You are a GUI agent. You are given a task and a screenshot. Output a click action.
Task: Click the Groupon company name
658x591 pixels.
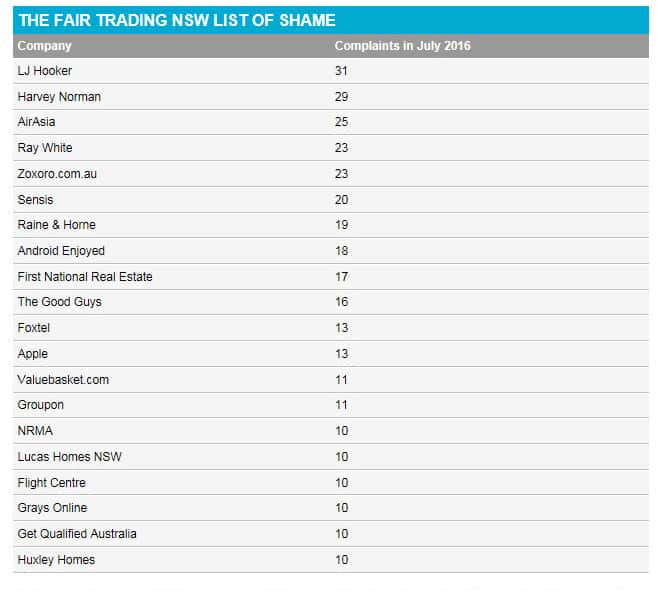click(x=41, y=405)
